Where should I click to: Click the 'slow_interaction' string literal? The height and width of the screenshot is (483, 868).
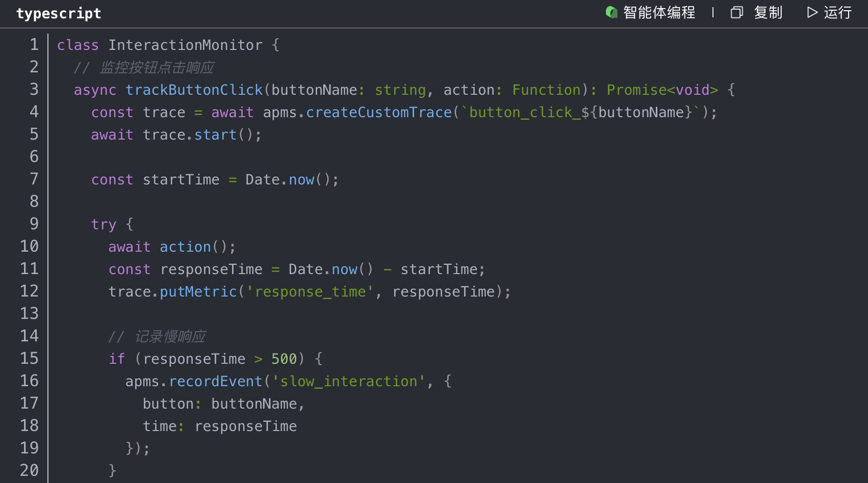tap(349, 381)
